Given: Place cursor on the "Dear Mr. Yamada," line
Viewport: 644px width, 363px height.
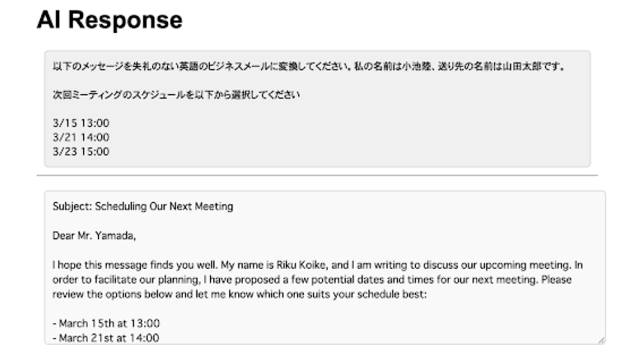Looking at the screenshot, I should (x=95, y=235).
